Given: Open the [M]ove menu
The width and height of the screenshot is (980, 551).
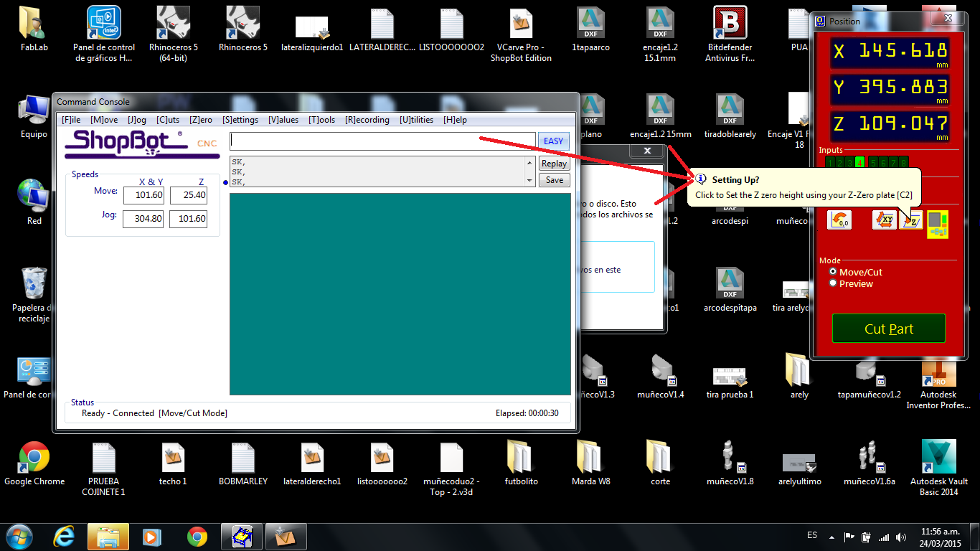Looking at the screenshot, I should coord(104,120).
